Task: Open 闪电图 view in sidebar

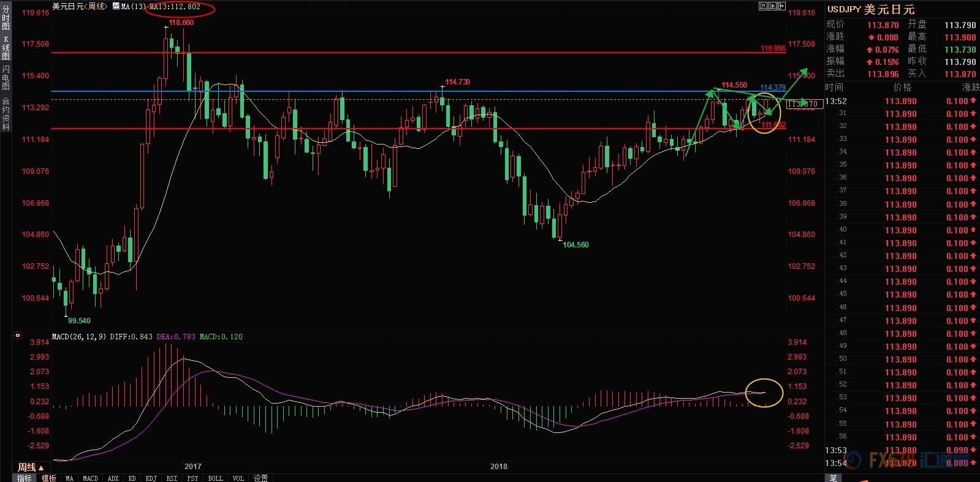Action: pos(6,77)
